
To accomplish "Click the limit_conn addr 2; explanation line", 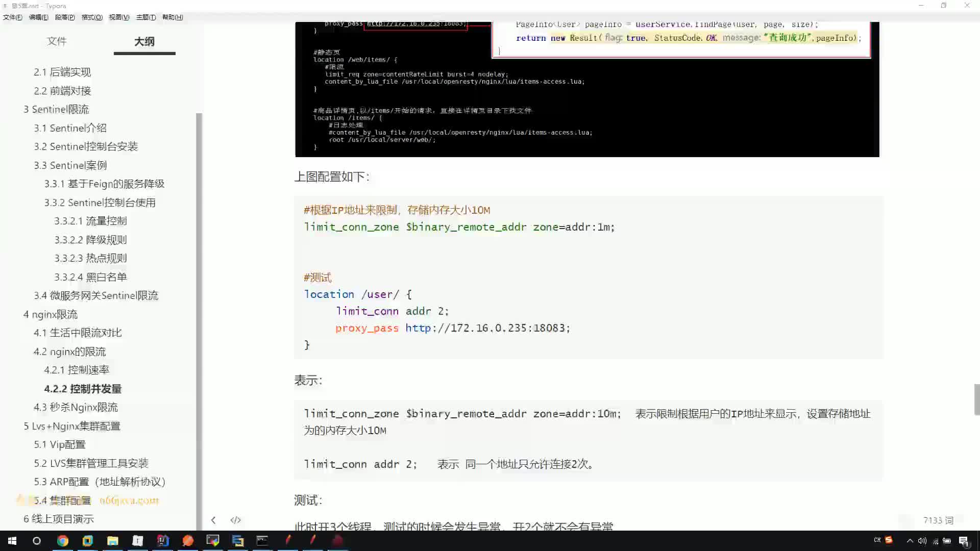I will (449, 464).
